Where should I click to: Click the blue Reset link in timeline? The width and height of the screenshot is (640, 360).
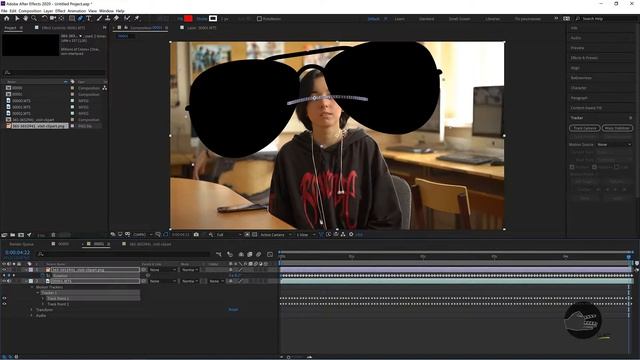233,309
